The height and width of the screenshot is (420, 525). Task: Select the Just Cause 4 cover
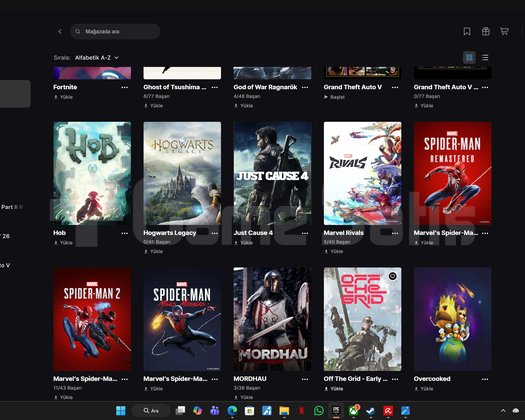pos(272,173)
